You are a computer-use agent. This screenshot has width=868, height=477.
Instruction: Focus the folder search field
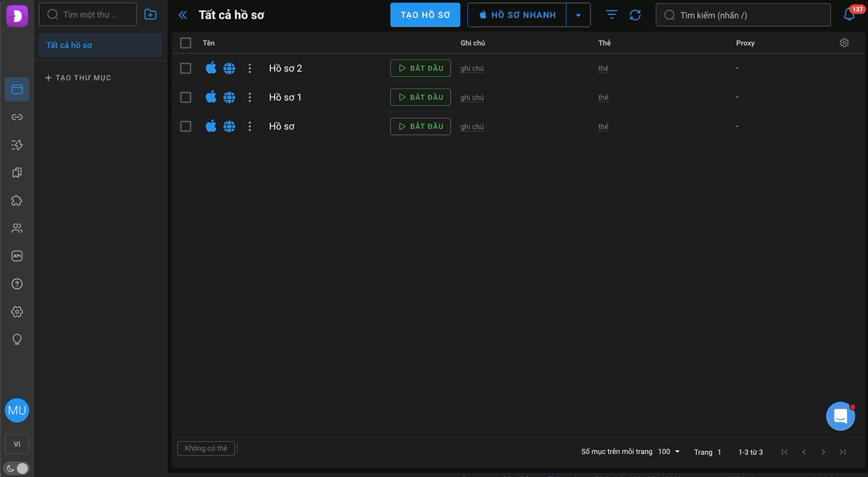tap(88, 14)
